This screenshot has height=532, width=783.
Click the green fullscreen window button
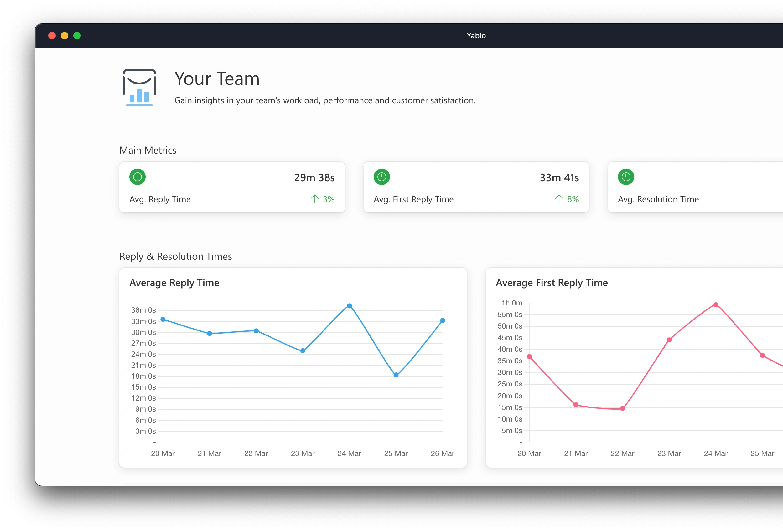click(x=77, y=36)
